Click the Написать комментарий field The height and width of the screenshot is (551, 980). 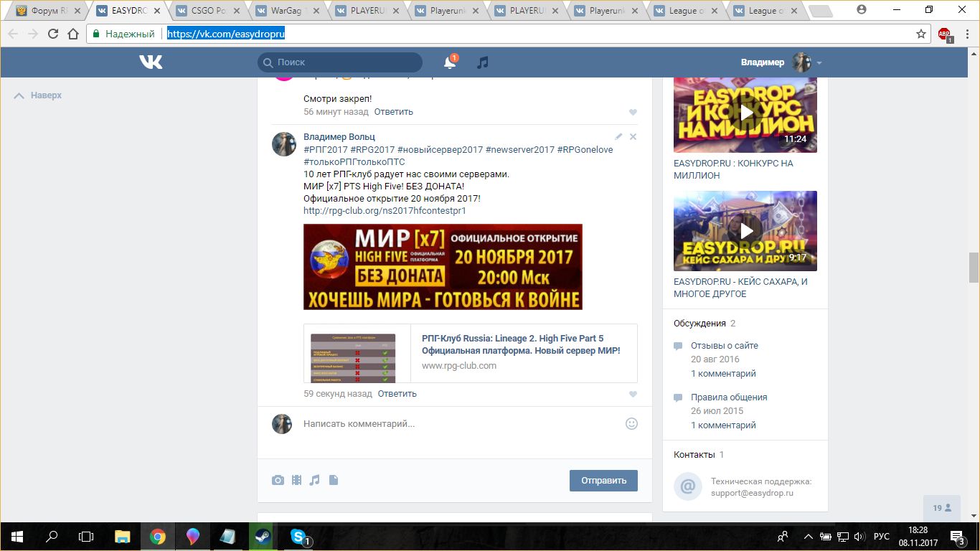click(459, 424)
